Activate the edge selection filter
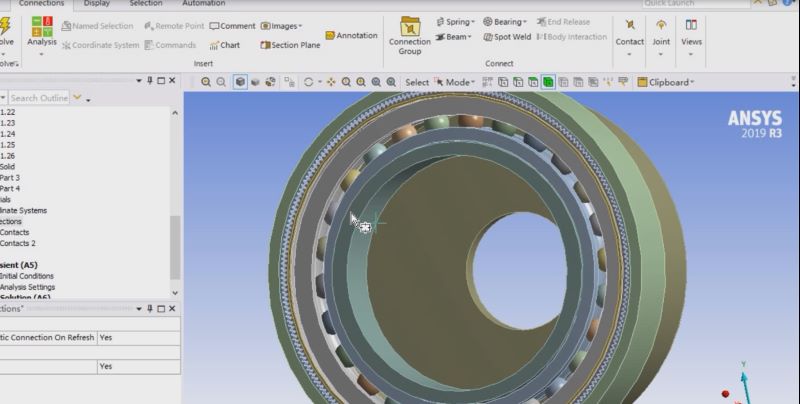The height and width of the screenshot is (404, 800). click(x=518, y=82)
